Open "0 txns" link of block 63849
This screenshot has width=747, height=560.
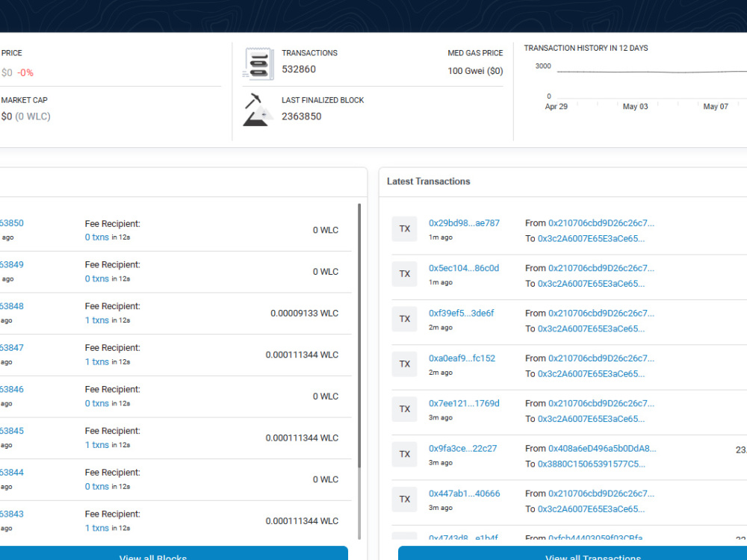(x=96, y=279)
